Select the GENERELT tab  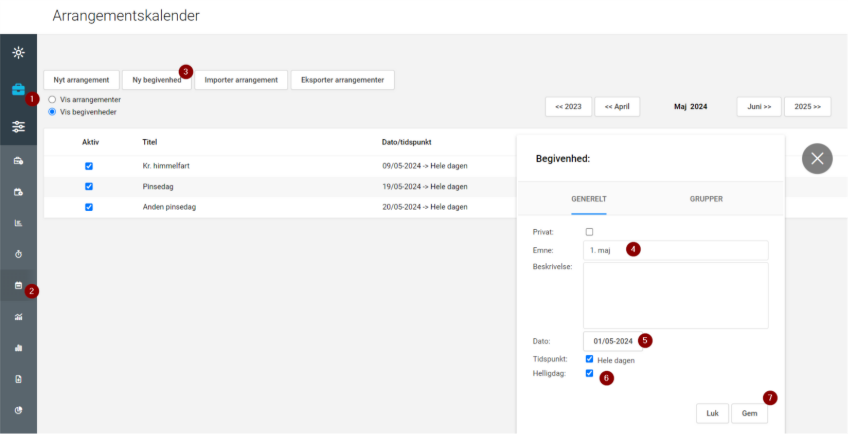[588, 199]
